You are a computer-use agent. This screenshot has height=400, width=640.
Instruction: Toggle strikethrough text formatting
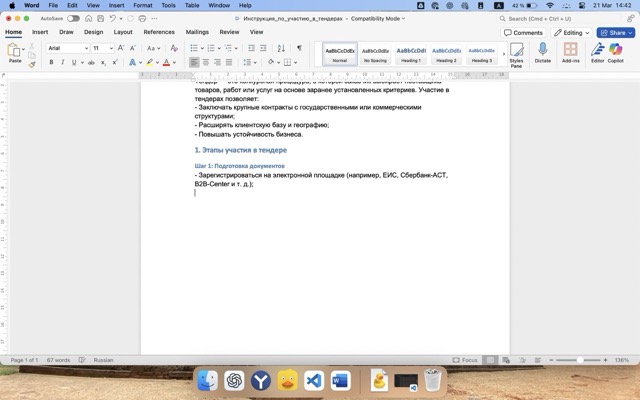(89, 62)
